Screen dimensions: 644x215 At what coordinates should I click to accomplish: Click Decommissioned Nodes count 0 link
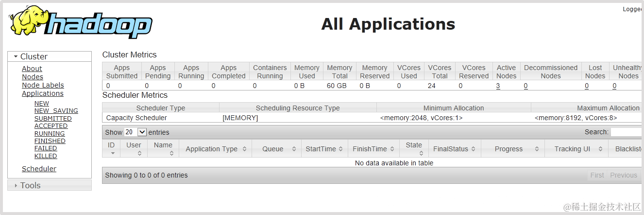(x=525, y=86)
